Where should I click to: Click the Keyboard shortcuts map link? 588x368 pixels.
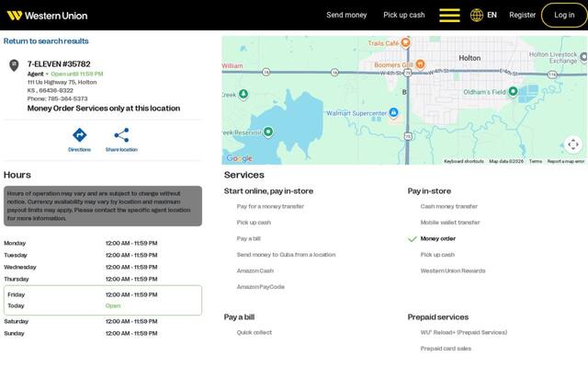click(x=464, y=161)
